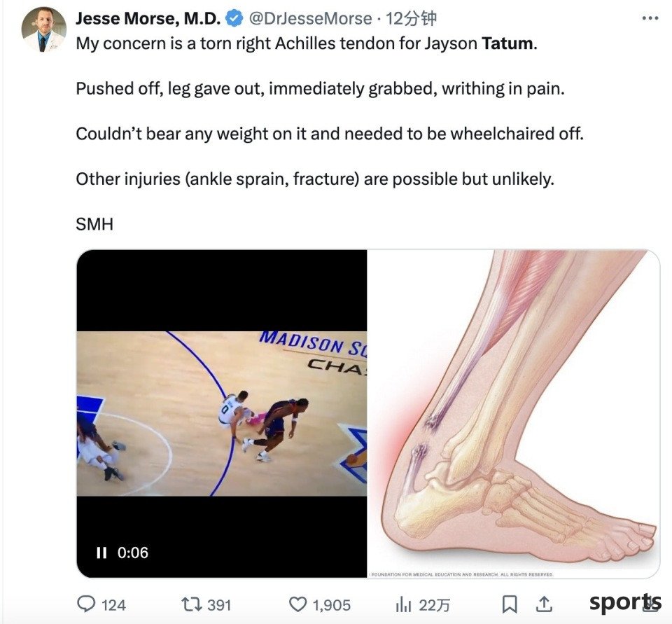Click the blue verified badge icon
The width and height of the screenshot is (672, 624).
click(x=234, y=18)
